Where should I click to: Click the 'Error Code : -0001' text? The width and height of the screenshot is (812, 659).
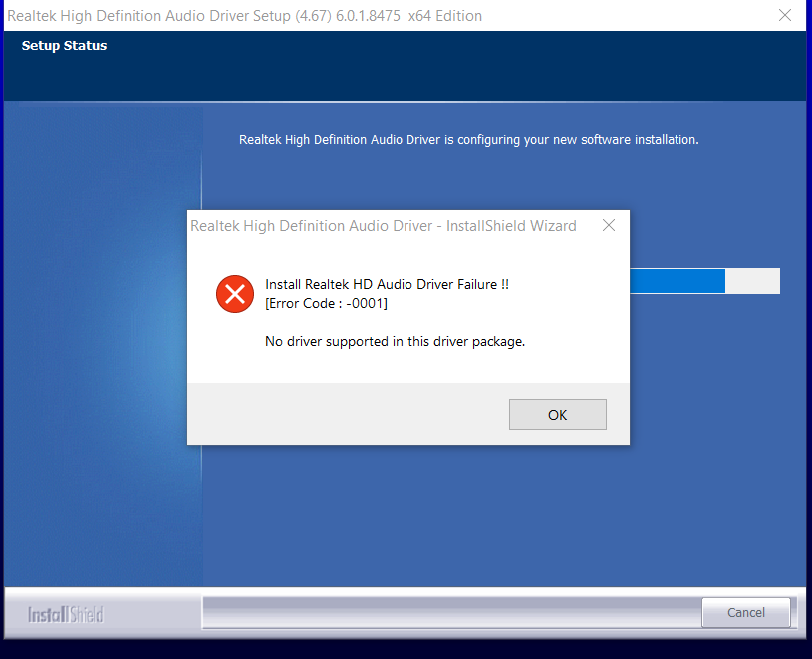point(326,304)
